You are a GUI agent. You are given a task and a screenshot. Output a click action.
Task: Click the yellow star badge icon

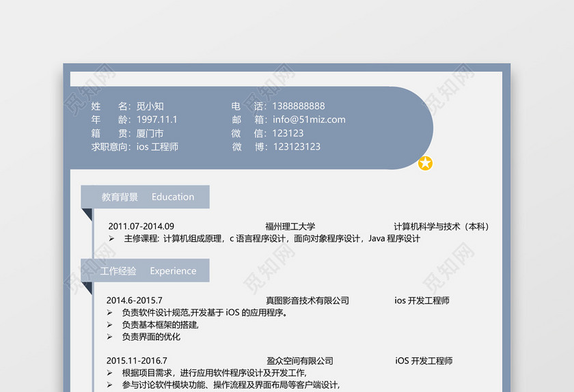coord(425,163)
